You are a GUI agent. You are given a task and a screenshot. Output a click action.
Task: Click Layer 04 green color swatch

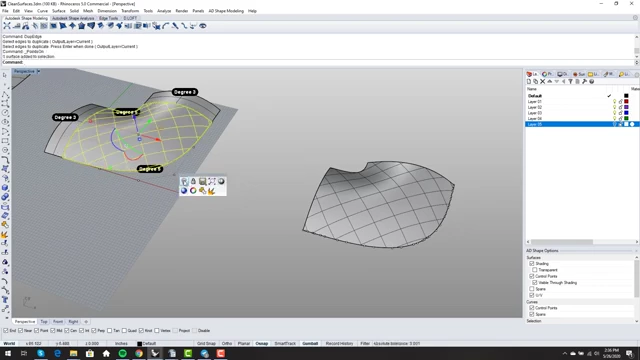click(626, 118)
